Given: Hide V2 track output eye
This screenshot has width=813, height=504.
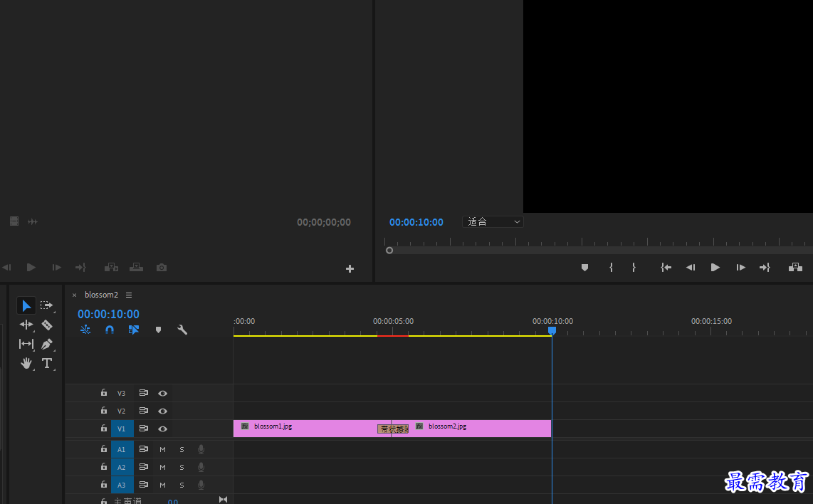Looking at the screenshot, I should point(162,411).
